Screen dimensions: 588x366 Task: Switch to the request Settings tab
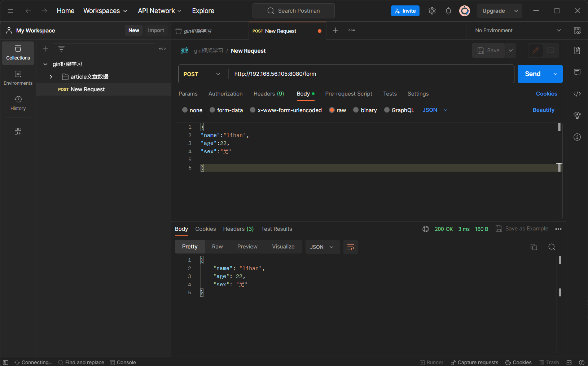pos(418,94)
